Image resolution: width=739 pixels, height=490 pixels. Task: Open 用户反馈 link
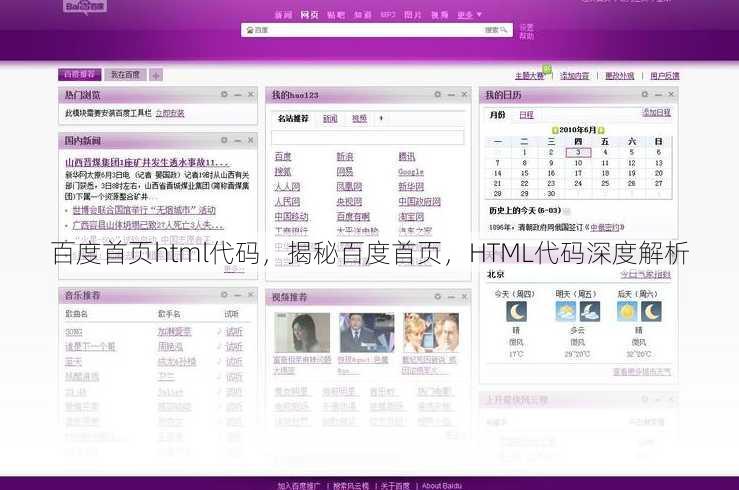[x=665, y=75]
